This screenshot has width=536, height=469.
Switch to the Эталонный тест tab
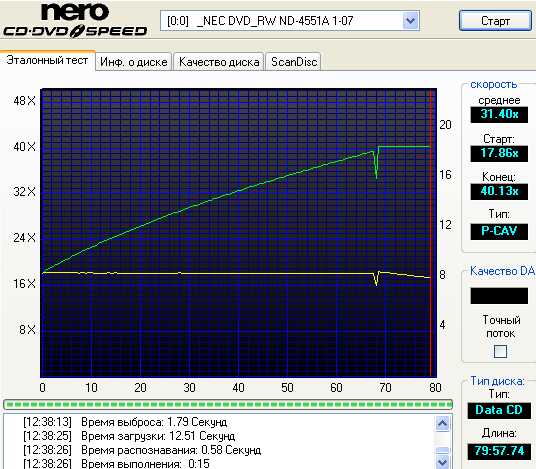tap(47, 60)
